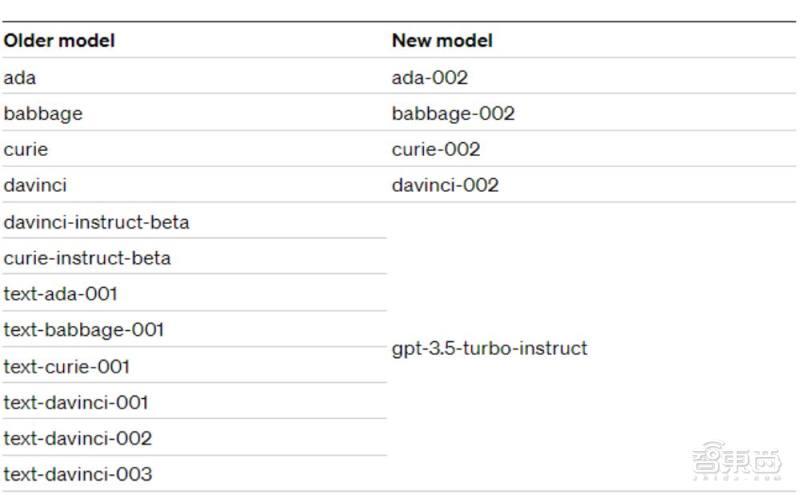The image size is (800, 498).
Task: Click the "text-davinci-002" row
Action: pos(77,438)
